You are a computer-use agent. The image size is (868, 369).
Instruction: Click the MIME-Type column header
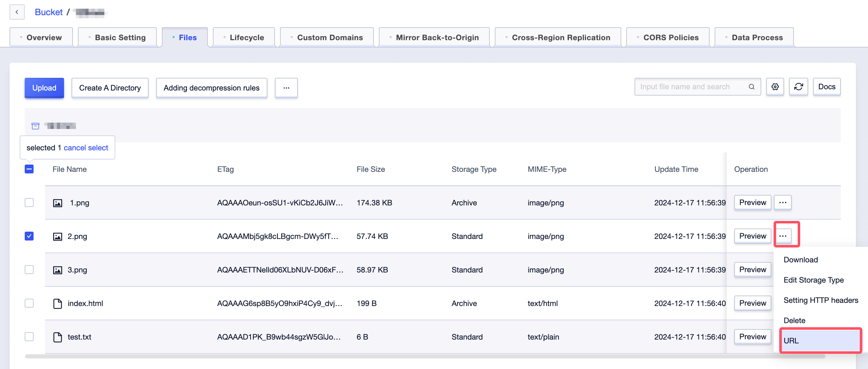(x=547, y=169)
